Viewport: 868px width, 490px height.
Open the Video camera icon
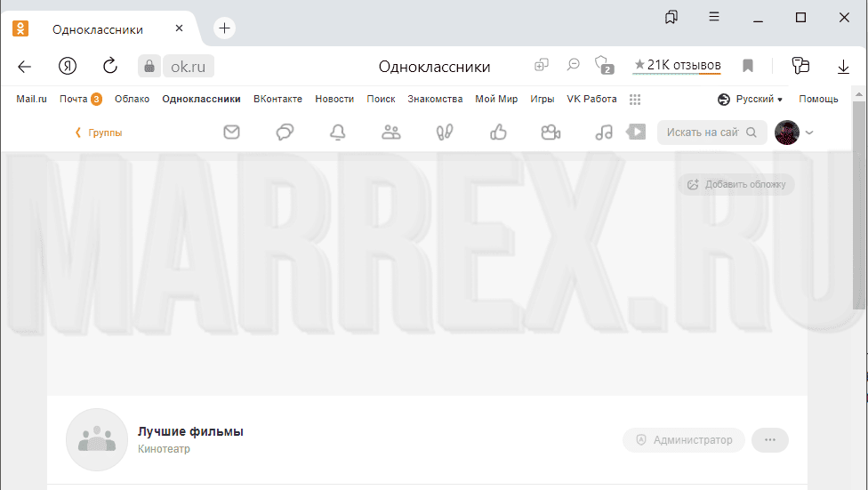[x=551, y=133]
